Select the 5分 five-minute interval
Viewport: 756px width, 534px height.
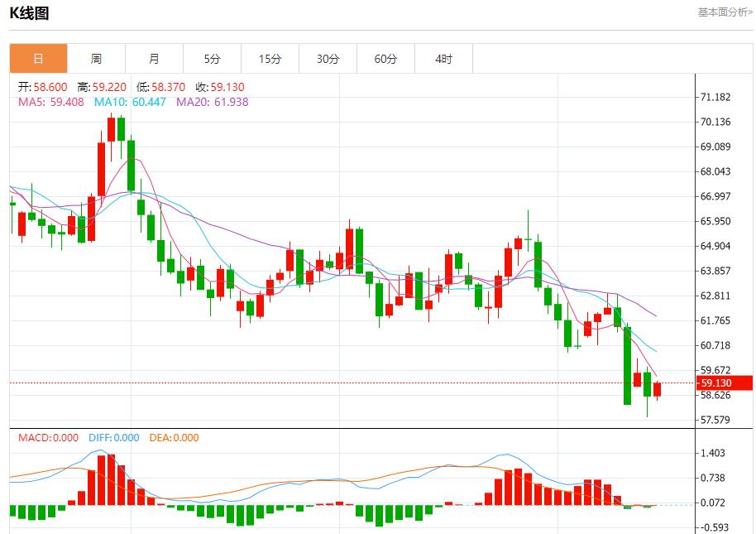pos(212,58)
